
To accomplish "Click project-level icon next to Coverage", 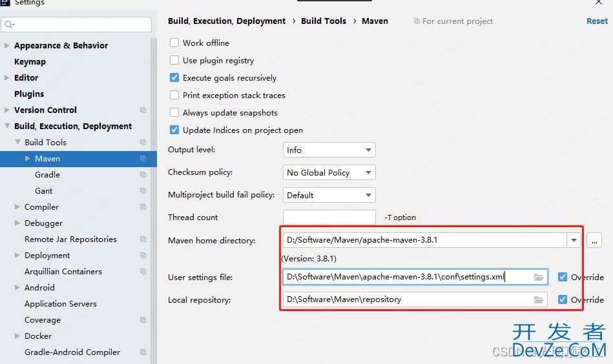I will coord(143,320).
